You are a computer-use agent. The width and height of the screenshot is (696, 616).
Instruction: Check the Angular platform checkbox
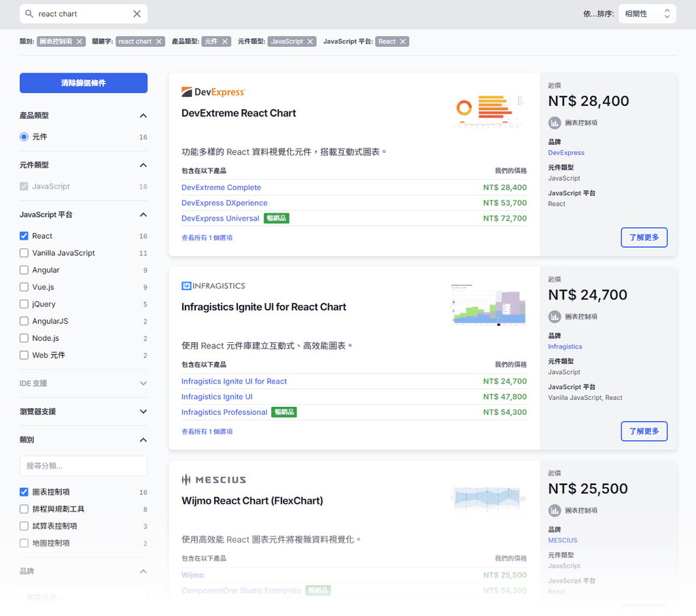[24, 270]
